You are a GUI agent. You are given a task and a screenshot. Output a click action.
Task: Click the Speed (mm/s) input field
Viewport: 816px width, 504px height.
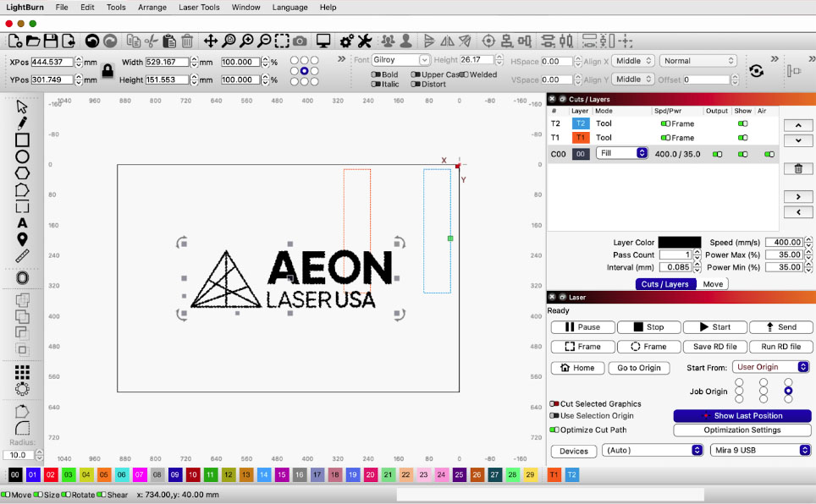[x=785, y=242]
